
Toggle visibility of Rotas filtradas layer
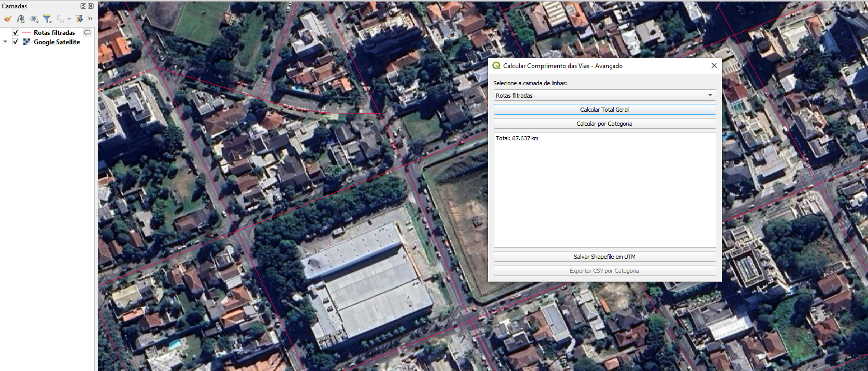[16, 32]
